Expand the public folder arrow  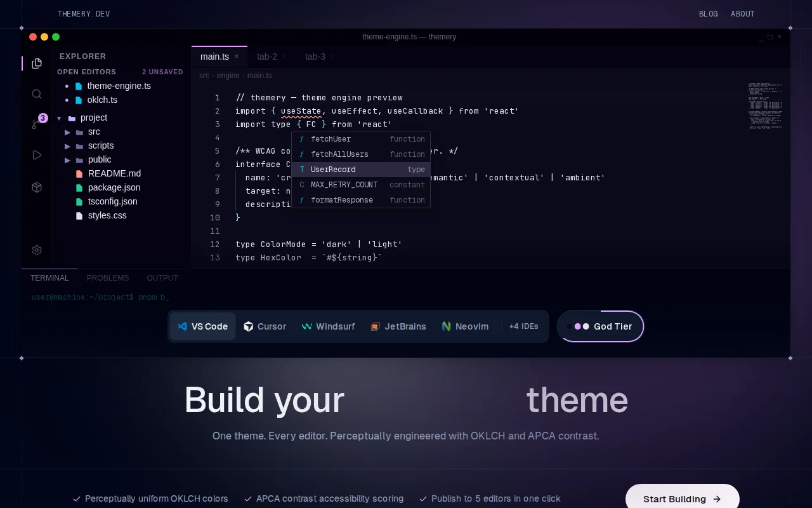(x=67, y=160)
